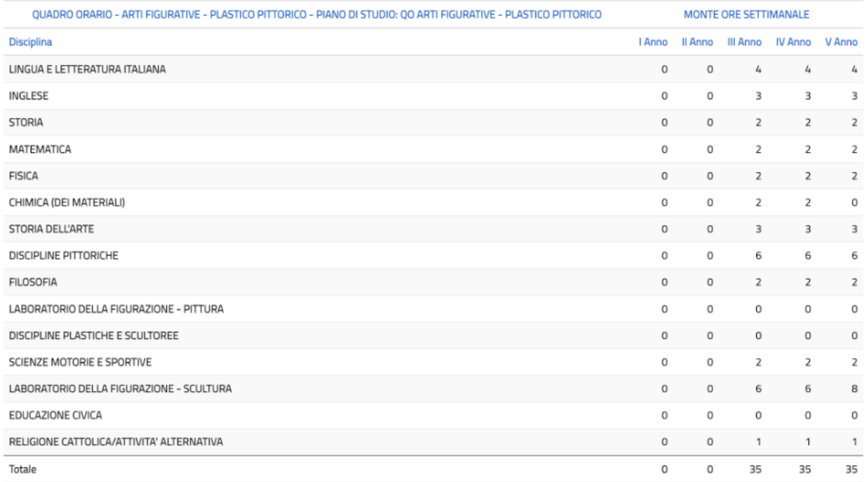
Task: Select the Lingua e Letteratura Italiana row
Action: point(87,70)
